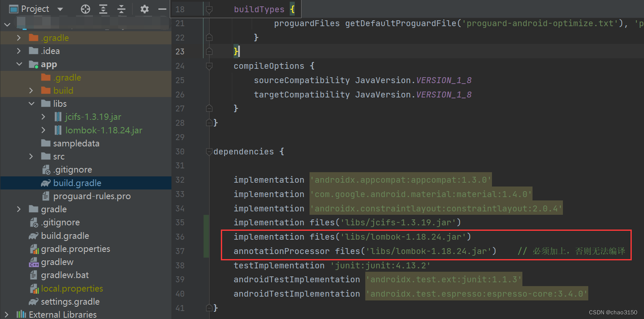
Task: Hide the Project tool window minus icon
Action: point(162,8)
